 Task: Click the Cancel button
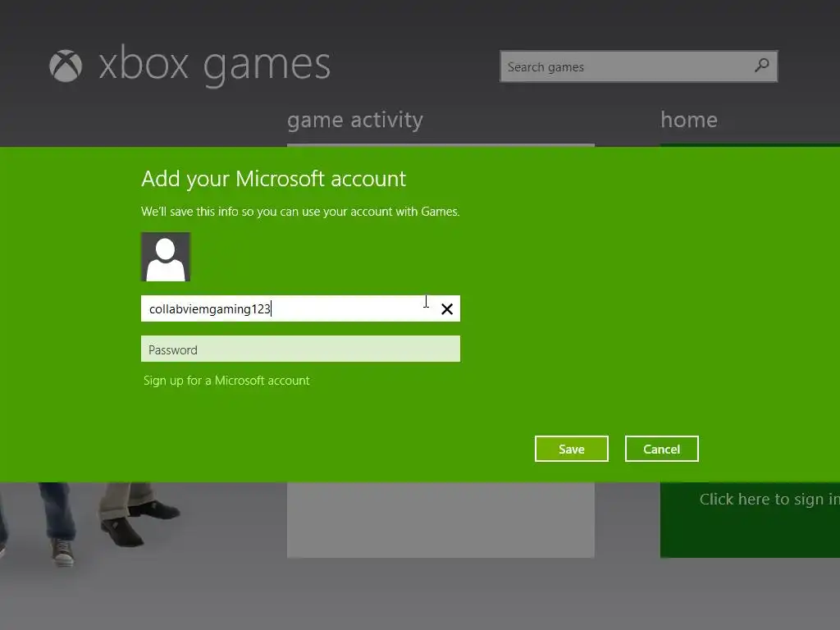[x=662, y=449]
